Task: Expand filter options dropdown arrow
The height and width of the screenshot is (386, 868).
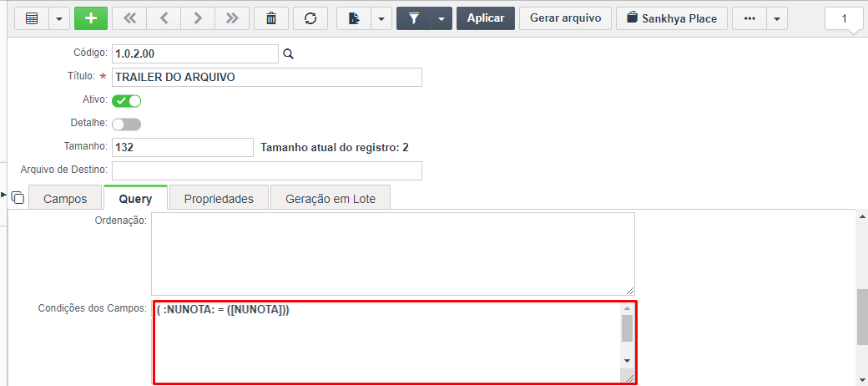Action: click(442, 18)
